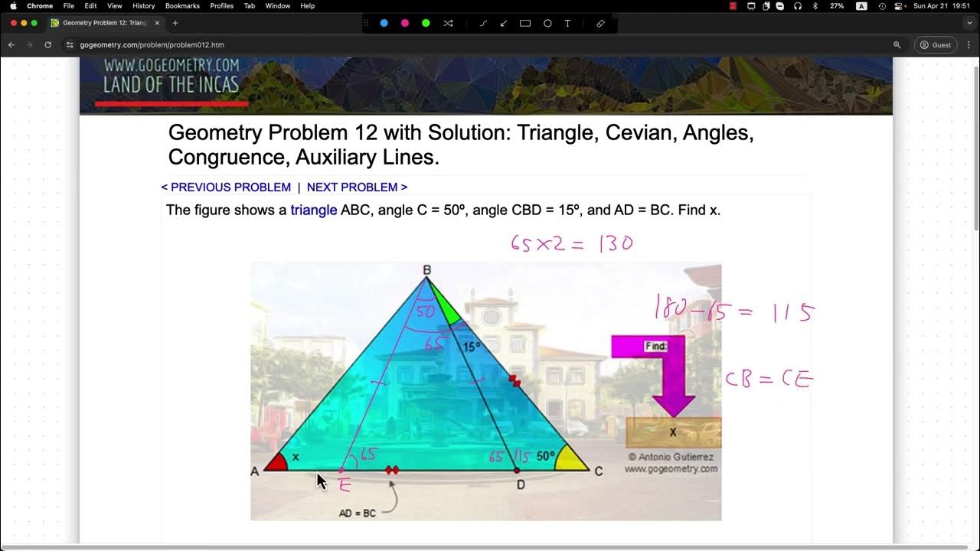
Task: Click the page zoom magnifier in the toolbar
Action: (897, 44)
